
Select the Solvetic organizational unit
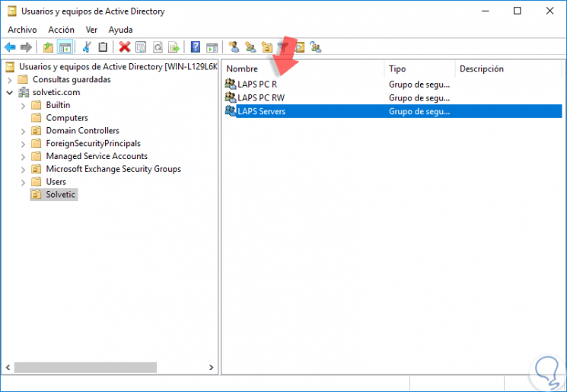[60, 194]
